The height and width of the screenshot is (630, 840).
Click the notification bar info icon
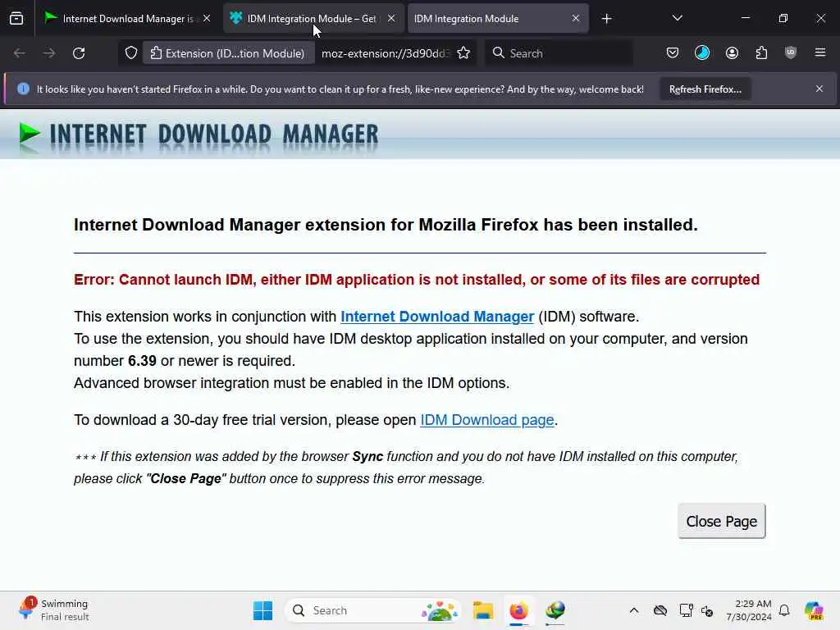tap(23, 89)
